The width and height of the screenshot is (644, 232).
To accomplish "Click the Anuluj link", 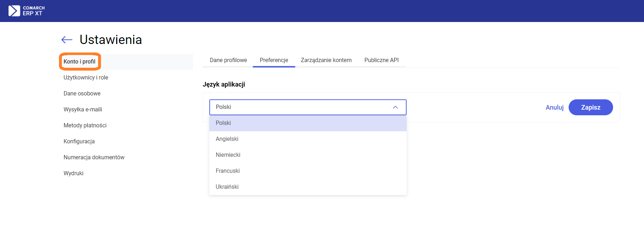I will click(554, 107).
